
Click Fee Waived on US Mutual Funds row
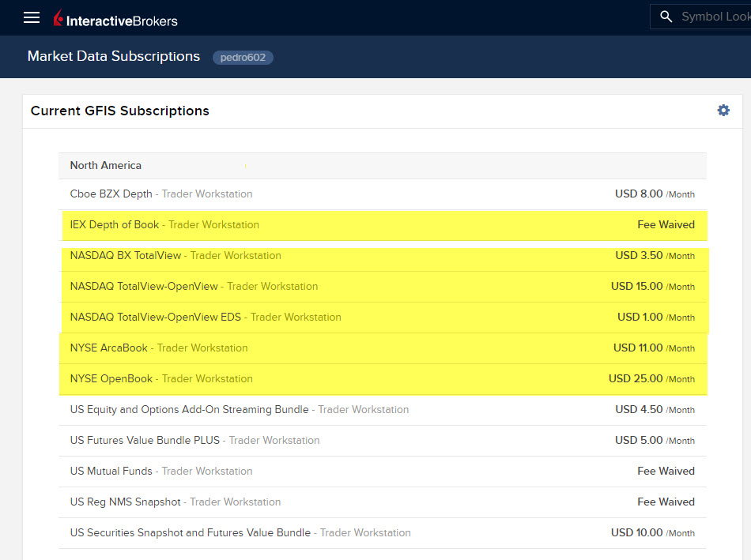click(x=666, y=472)
